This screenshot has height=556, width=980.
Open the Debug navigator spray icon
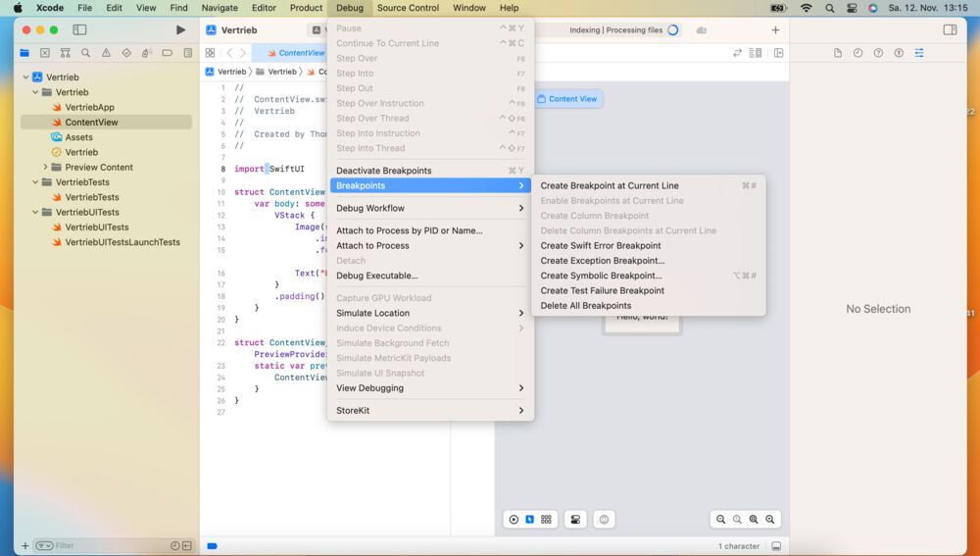tap(146, 53)
